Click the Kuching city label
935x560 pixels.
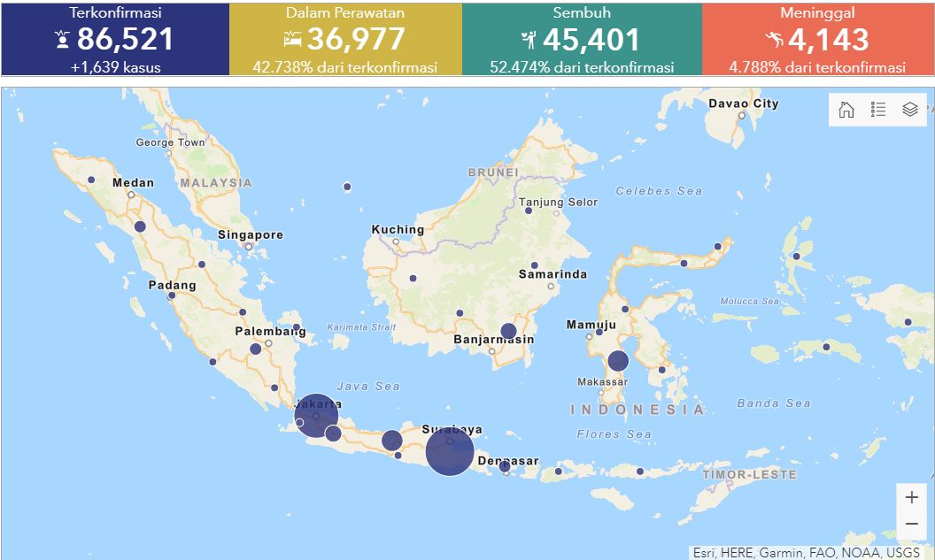coord(398,229)
